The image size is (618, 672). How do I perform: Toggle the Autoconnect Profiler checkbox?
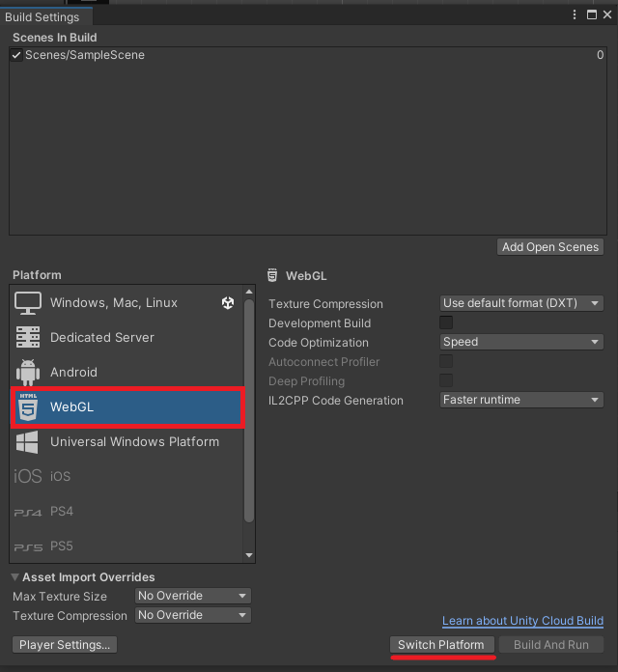click(446, 361)
